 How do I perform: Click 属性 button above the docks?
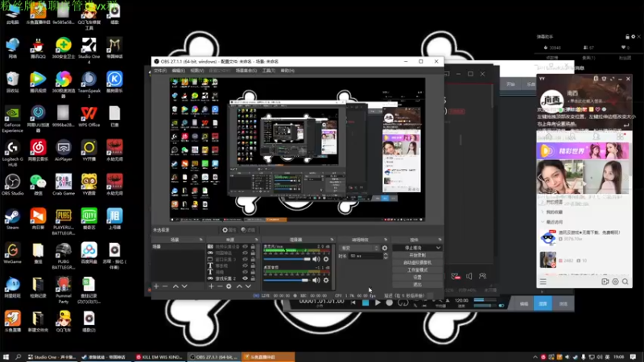(229, 230)
